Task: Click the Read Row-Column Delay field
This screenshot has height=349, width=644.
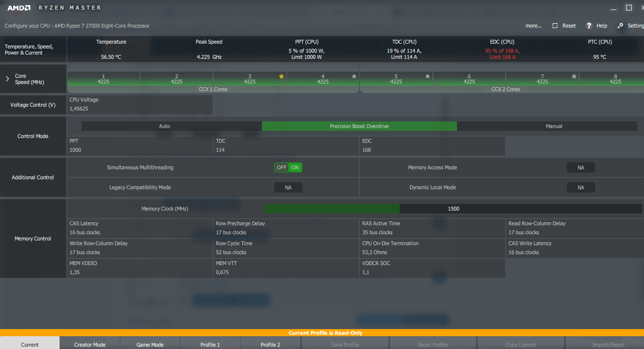Action: tap(575, 228)
